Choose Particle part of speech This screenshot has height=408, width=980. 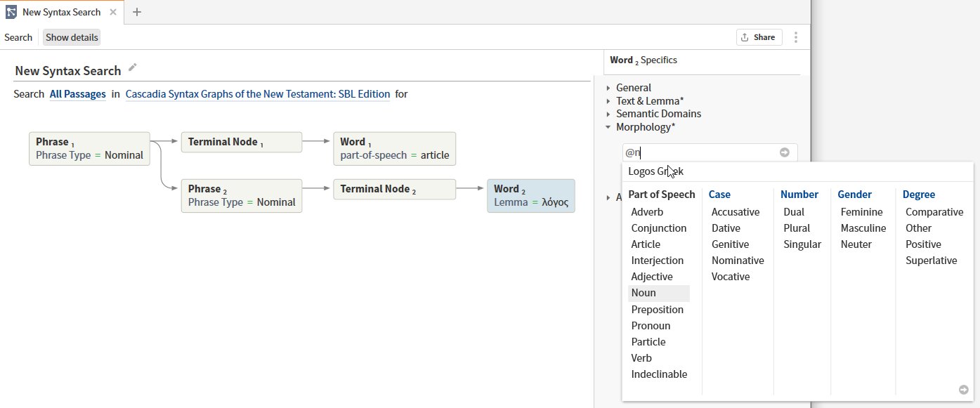[648, 342]
